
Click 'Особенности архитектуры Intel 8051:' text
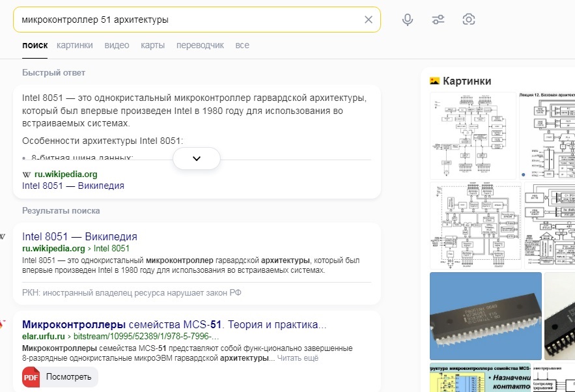(x=102, y=141)
